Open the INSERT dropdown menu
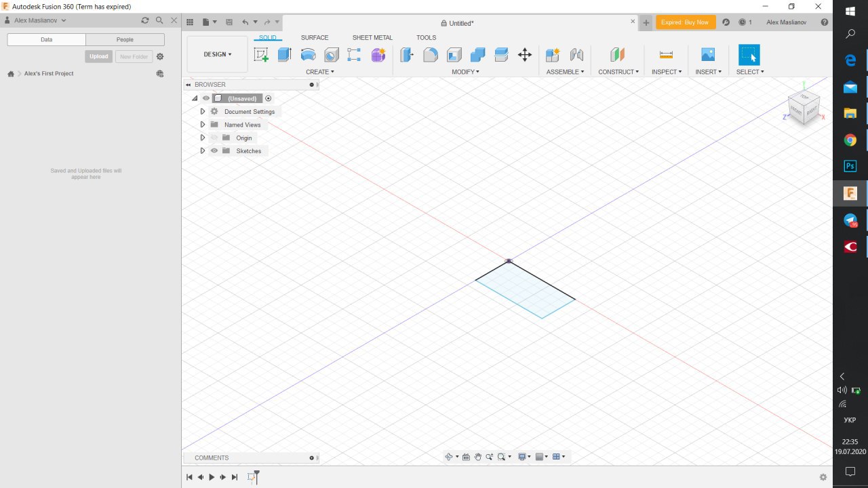 pos(708,72)
